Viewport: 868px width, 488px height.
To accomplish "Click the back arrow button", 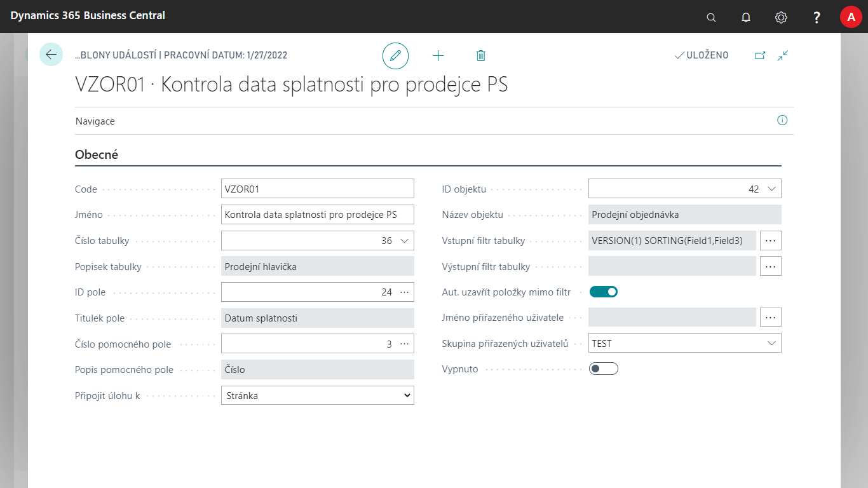I will 51,55.
